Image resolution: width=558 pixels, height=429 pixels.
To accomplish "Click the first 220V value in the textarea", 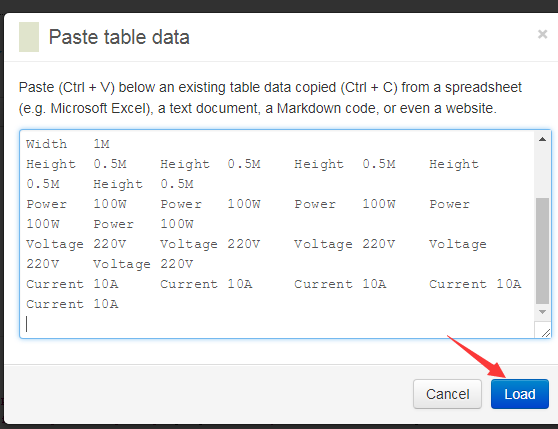I will (x=110, y=244).
